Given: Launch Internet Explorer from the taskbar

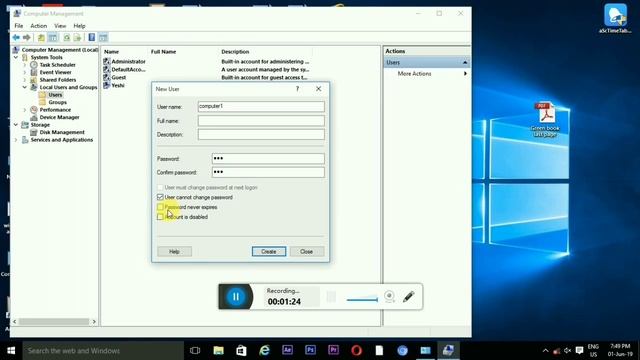Looking at the screenshot, I should click(264, 350).
